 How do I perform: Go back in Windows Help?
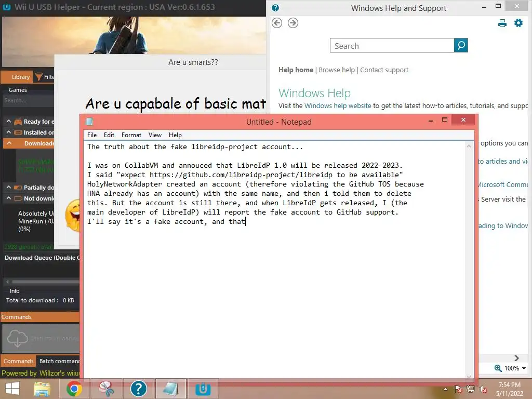[x=277, y=23]
